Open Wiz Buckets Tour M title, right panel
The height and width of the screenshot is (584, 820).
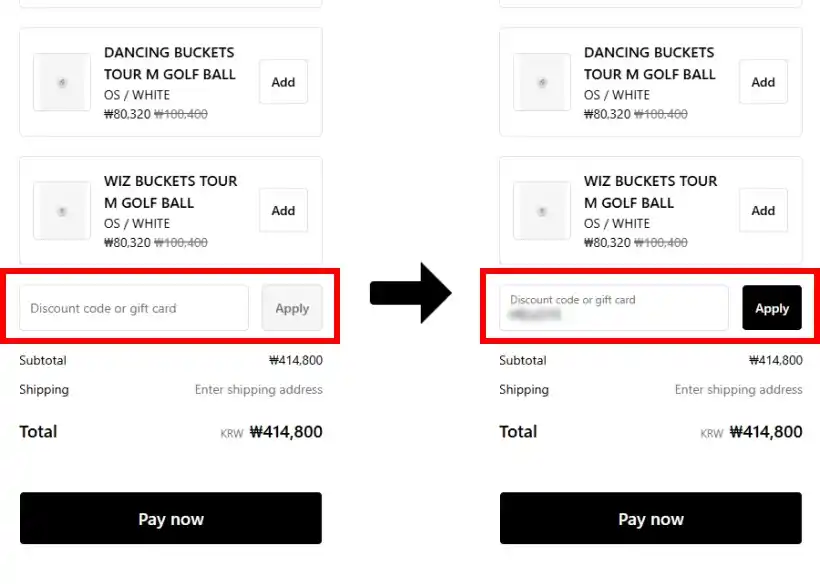point(650,191)
